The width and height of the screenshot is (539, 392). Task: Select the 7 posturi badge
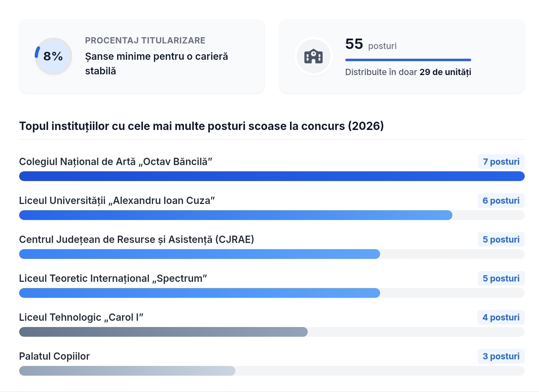click(x=501, y=162)
